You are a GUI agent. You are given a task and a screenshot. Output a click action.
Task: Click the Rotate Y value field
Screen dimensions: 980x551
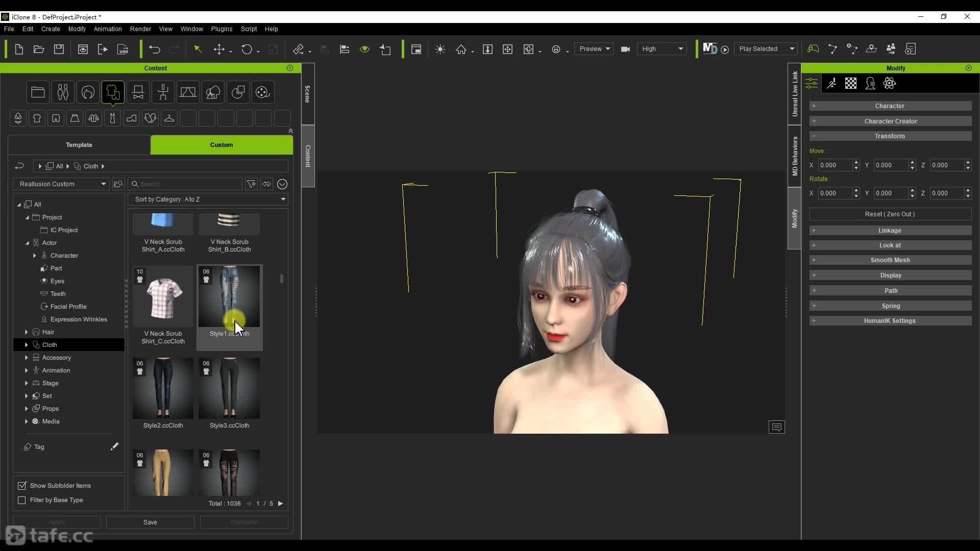[x=891, y=193]
